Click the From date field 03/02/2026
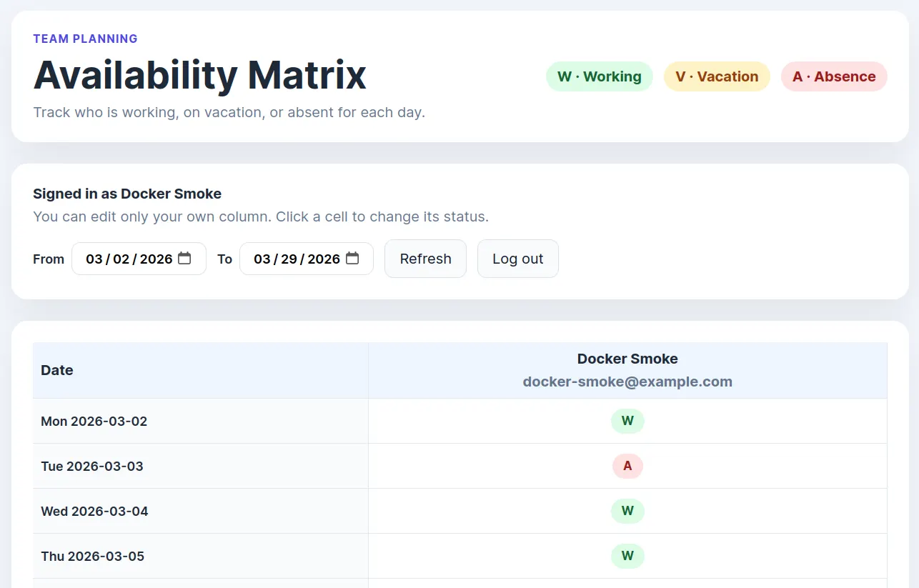This screenshot has height=588, width=919. (x=139, y=259)
